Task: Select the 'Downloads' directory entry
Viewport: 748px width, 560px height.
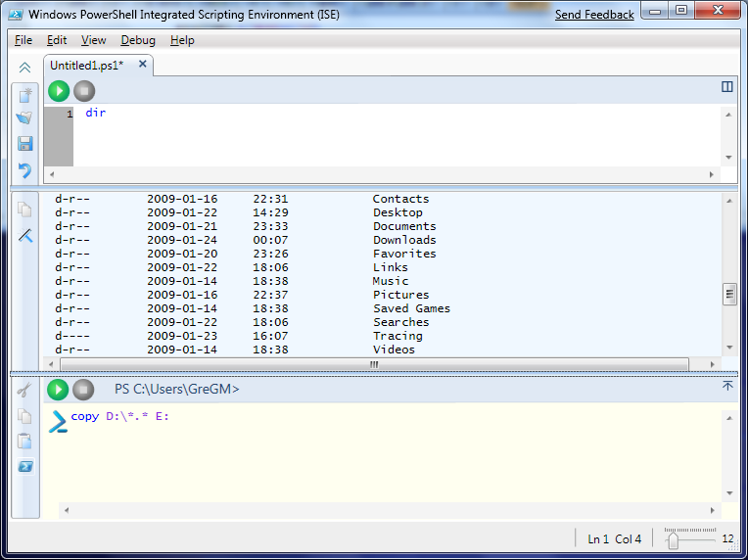Action: click(x=404, y=240)
